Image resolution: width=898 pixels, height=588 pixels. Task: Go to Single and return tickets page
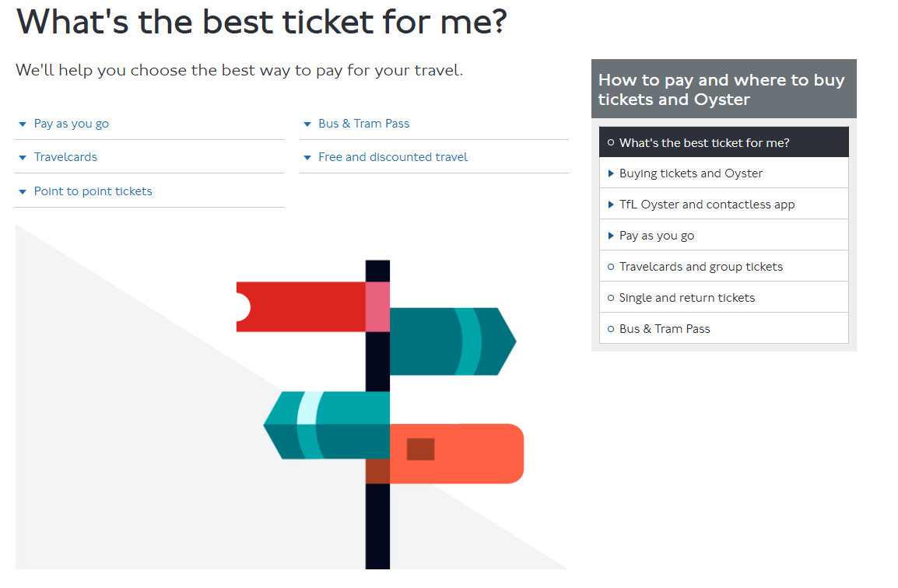pyautogui.click(x=687, y=298)
